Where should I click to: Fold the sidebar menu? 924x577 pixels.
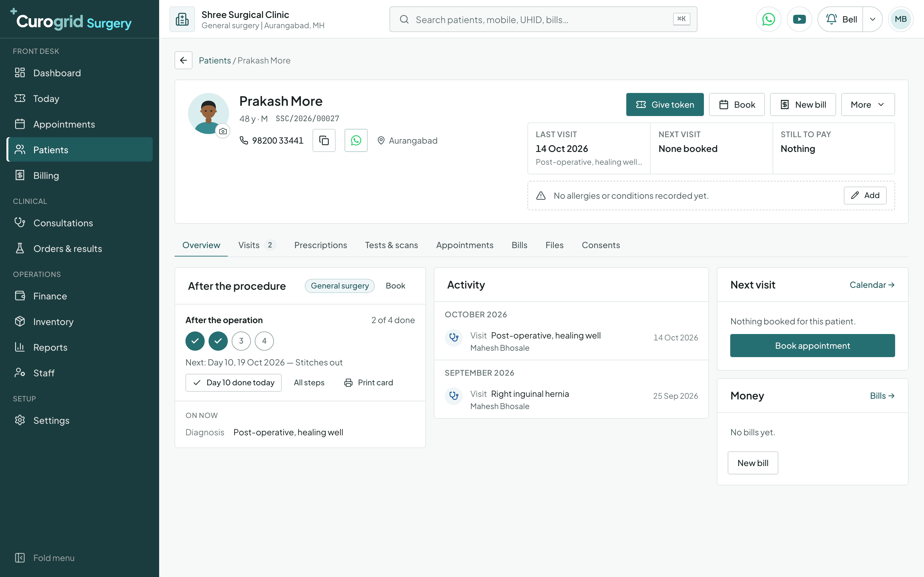[x=44, y=558]
